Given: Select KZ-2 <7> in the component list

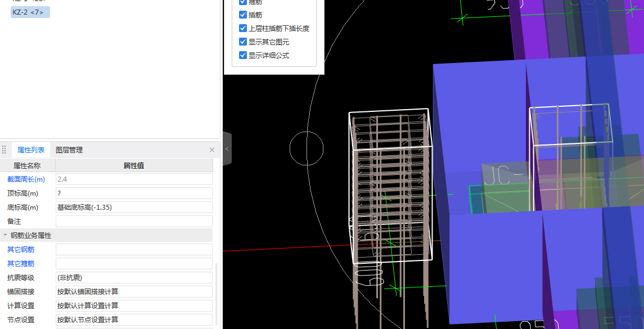Looking at the screenshot, I should pyautogui.click(x=31, y=12).
